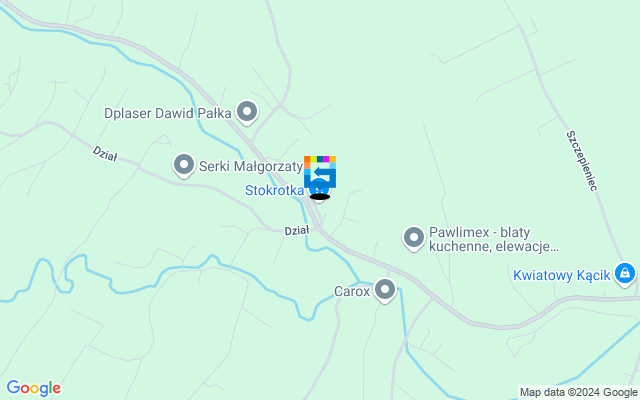The image size is (640, 400).
Task: Click the blue Stokrotka pin behind the logo
Action: tap(320, 191)
